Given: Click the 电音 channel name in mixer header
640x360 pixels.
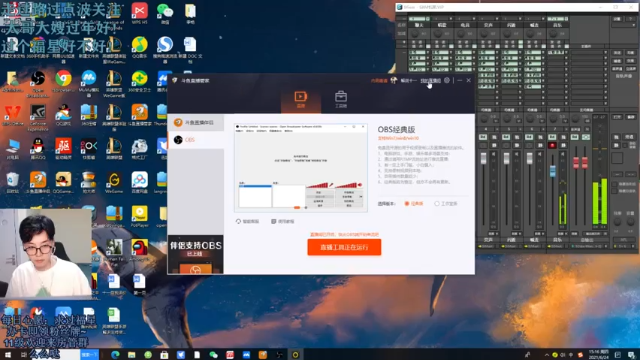Looking at the screenshot, I should [x=465, y=25].
